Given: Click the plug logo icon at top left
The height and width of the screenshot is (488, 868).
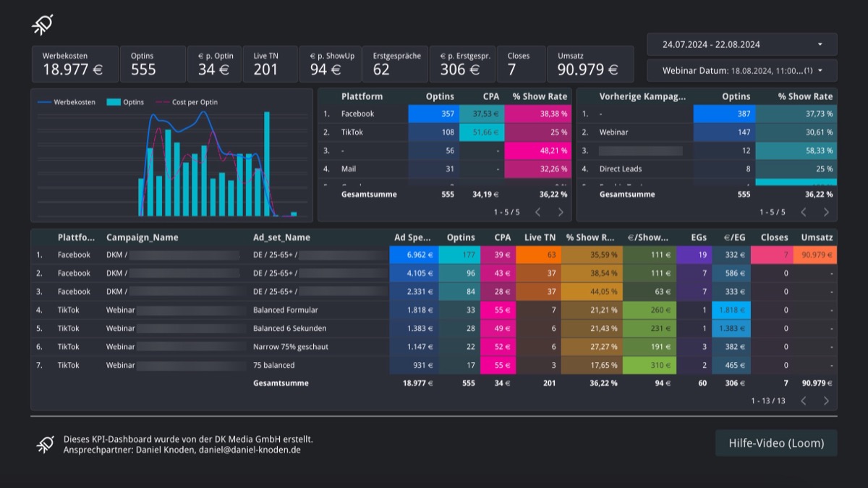Looking at the screenshot, I should coord(42,25).
